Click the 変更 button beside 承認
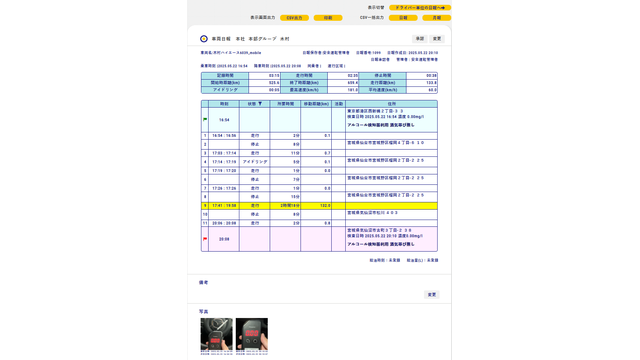The width and height of the screenshot is (640, 360). pyautogui.click(x=437, y=39)
